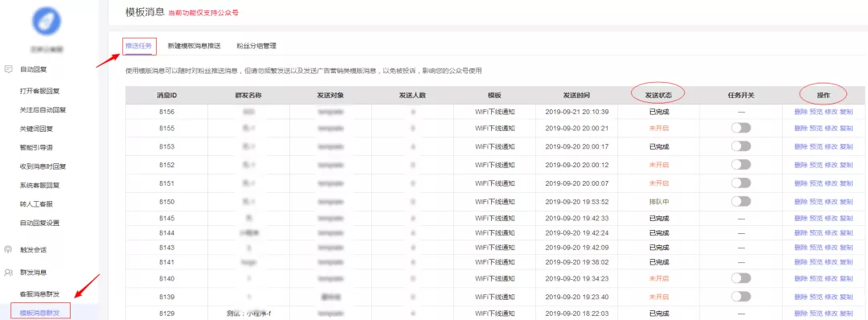This screenshot has height=320, width=868.
Task: Click 复制 for message 8151
Action: coord(845,183)
